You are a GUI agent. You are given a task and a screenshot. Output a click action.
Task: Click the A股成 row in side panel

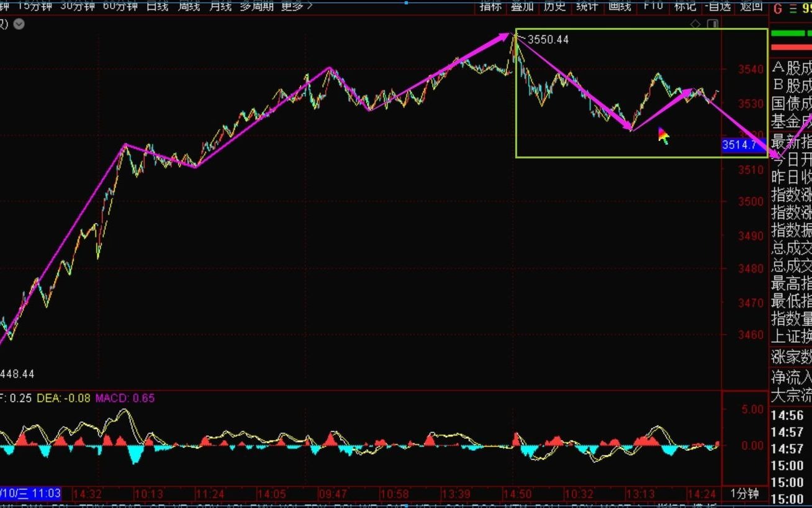pyautogui.click(x=791, y=68)
